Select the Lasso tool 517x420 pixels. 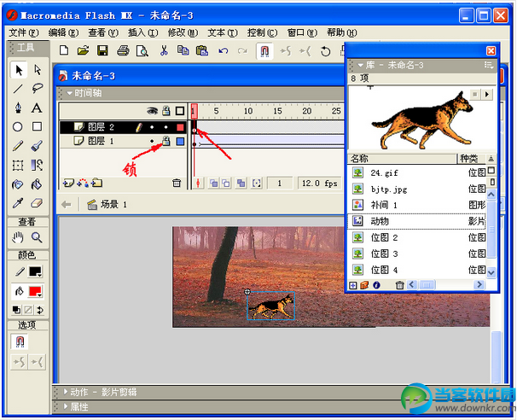coord(38,89)
